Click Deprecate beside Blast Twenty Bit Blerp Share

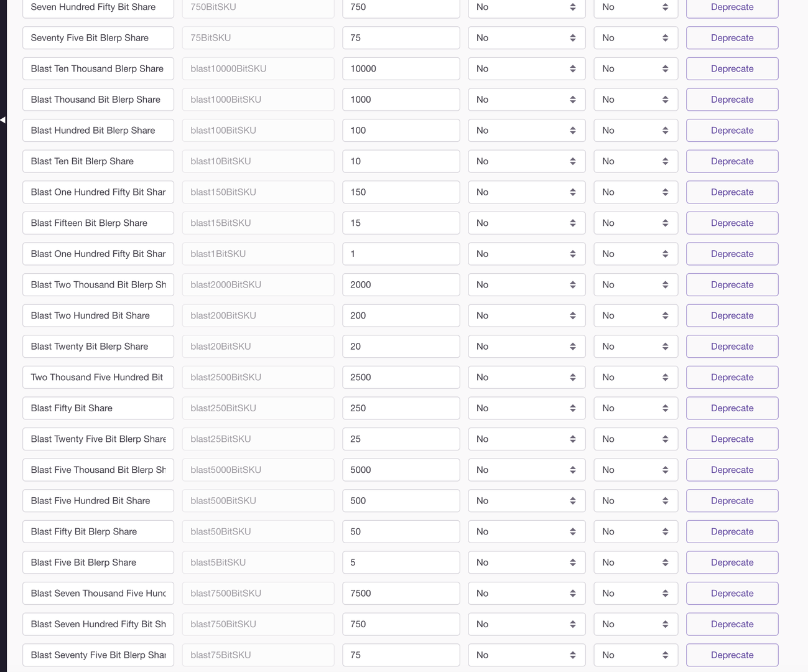[x=731, y=347]
